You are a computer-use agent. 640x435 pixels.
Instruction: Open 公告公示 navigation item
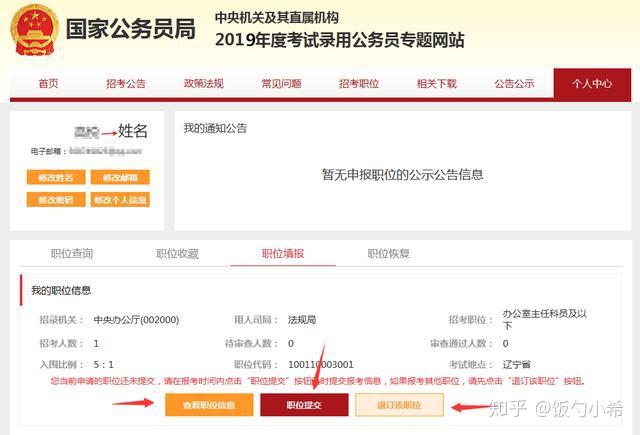(514, 84)
